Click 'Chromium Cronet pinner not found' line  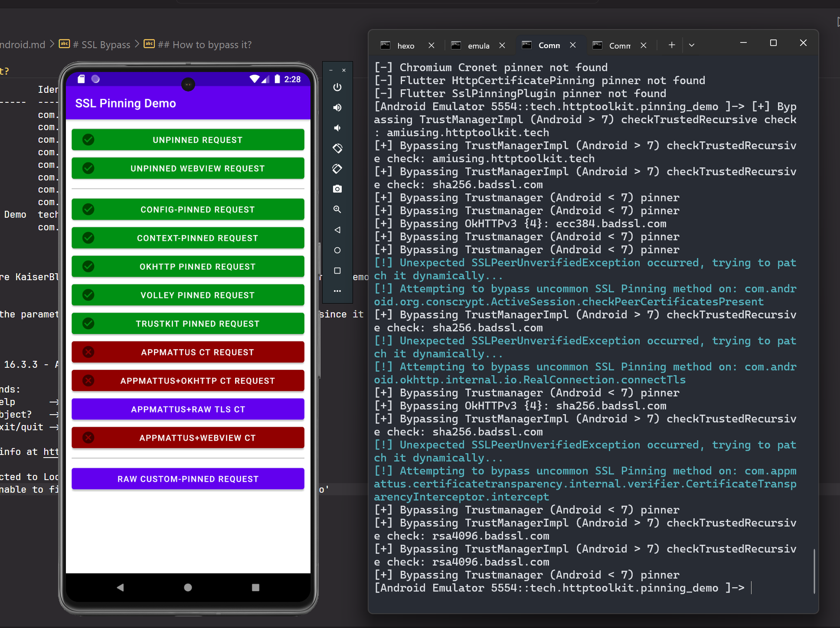(490, 68)
